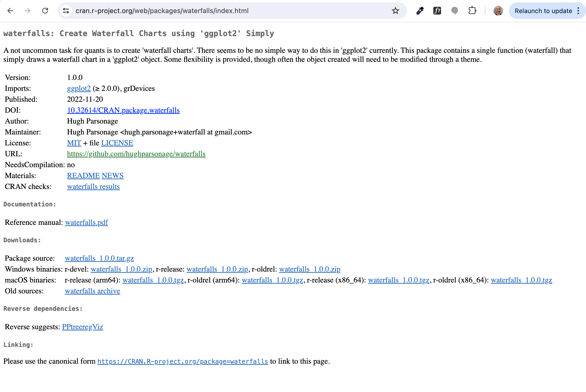Download r-release Windows waterfalls_1.0.0.zip
The height and width of the screenshot is (392, 586).
point(217,269)
